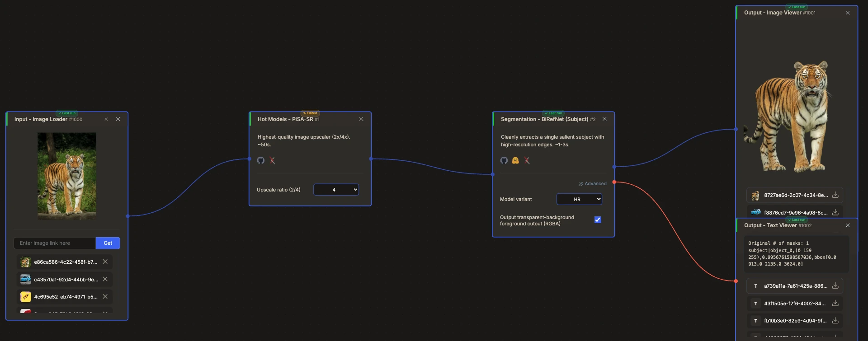Focus the 'Enter image link here' field

55,243
